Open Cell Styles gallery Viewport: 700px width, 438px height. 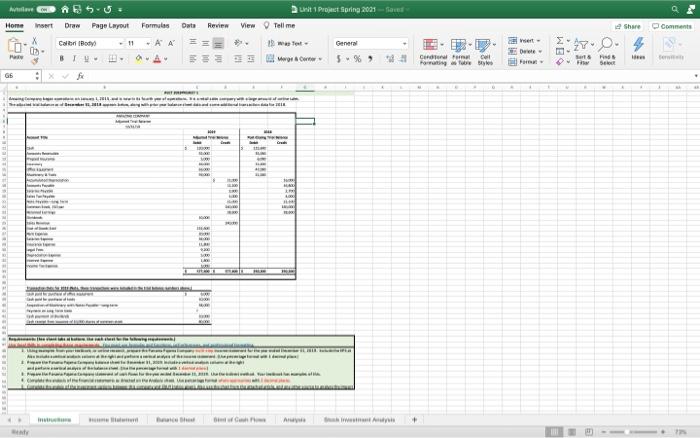coord(485,52)
